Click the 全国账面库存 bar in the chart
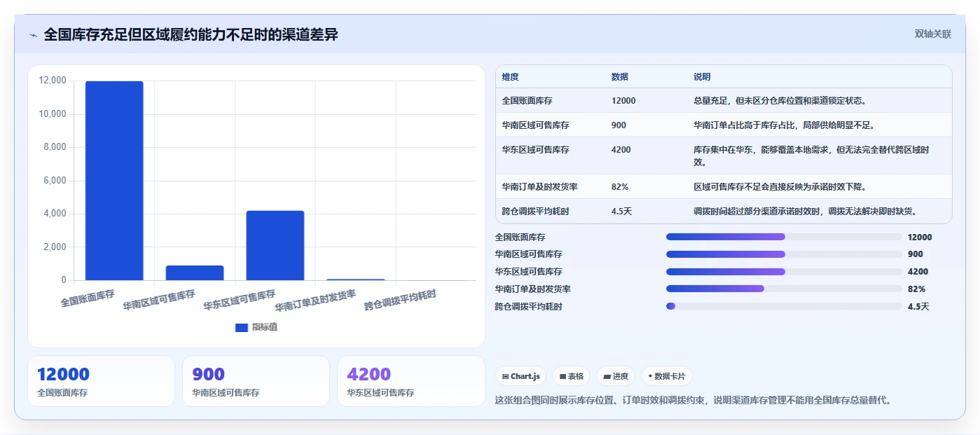Viewport: 980px width, 435px height. pyautogui.click(x=114, y=181)
